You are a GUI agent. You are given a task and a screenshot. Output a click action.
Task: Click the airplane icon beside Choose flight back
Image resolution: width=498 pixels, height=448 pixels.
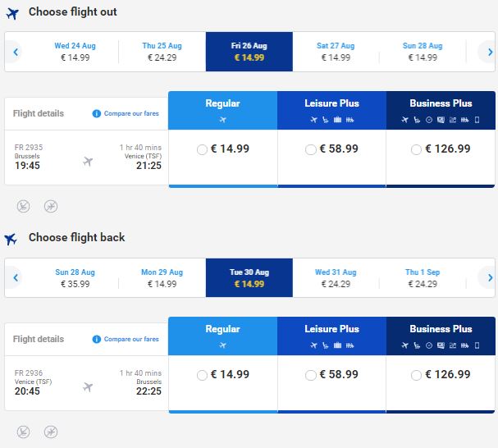coord(11,239)
